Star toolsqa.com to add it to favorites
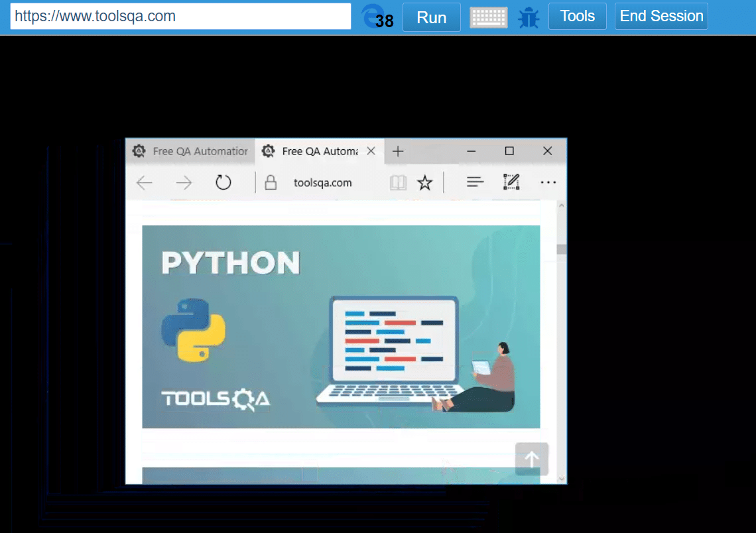Screen dimensions: 756x533 pos(425,182)
